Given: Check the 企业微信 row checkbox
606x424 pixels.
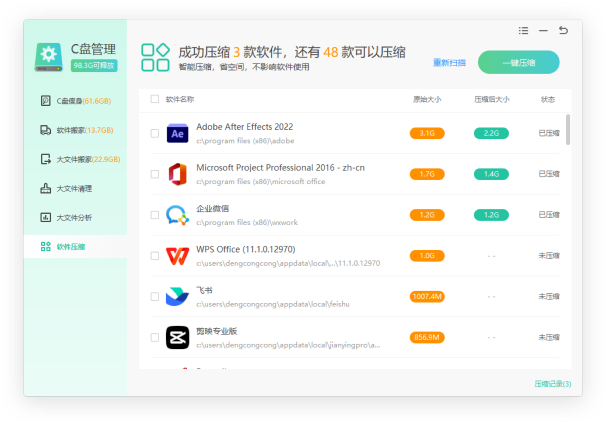Looking at the screenshot, I should 155,215.
